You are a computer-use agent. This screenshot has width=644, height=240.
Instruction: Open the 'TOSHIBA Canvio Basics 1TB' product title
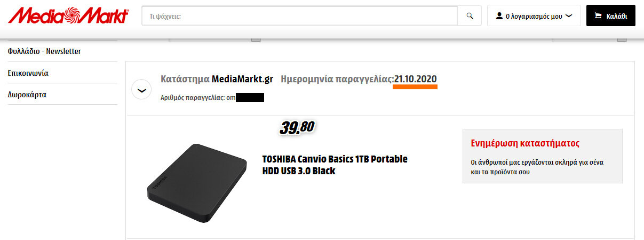[335, 165]
